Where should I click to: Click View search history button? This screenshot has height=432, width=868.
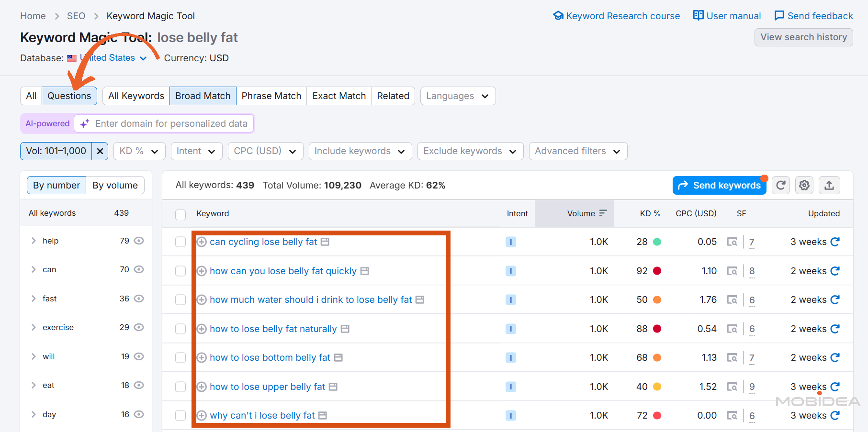(x=803, y=37)
